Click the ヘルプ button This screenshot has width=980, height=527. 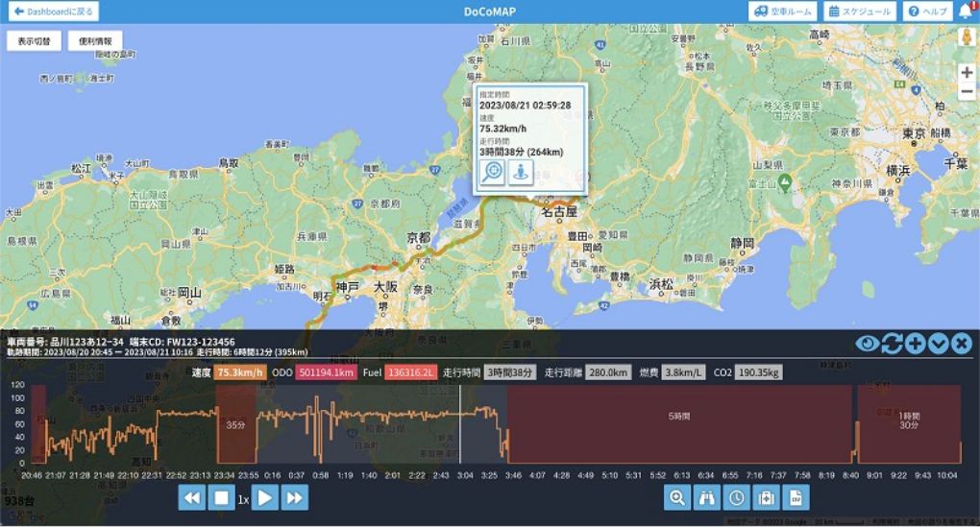(927, 12)
